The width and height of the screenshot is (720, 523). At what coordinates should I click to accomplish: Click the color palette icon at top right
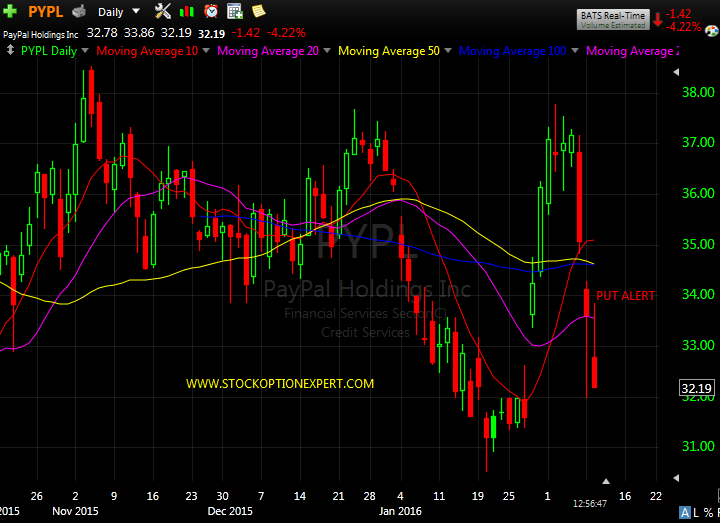click(x=712, y=31)
